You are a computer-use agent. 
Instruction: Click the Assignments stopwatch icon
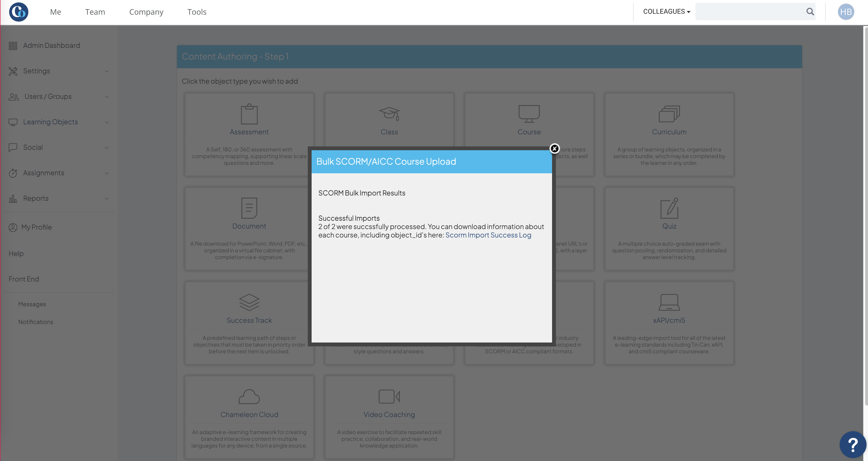coord(13,173)
